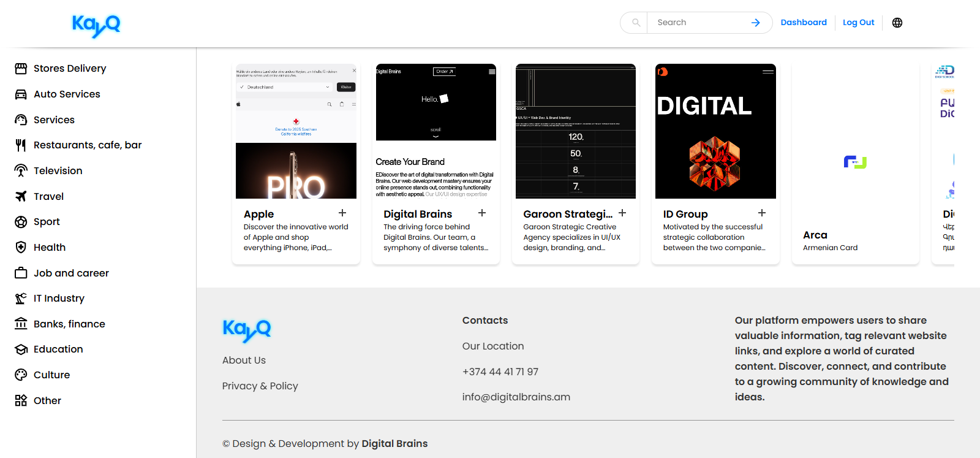Click the search magnifier icon
This screenshot has height=458, width=980.
[x=636, y=23]
